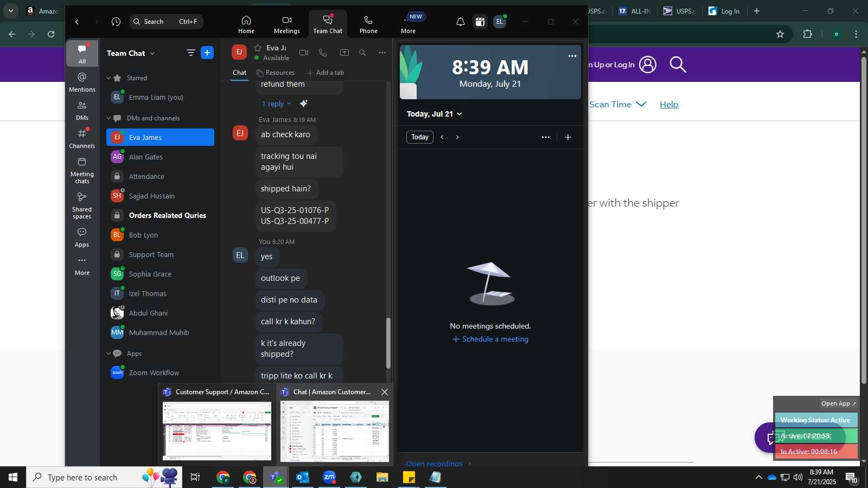The image size is (868, 488).
Task: Close the Chat Amazon Customer preview
Action: 385,392
